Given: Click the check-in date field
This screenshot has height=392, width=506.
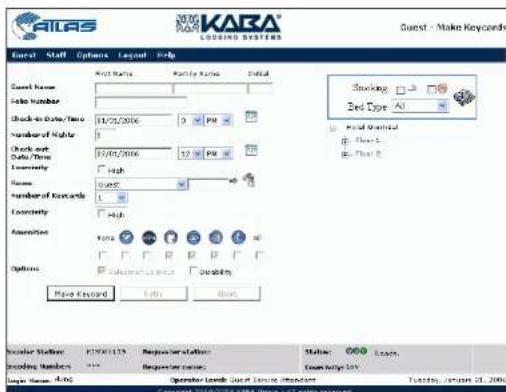Looking at the screenshot, I should (x=134, y=120).
